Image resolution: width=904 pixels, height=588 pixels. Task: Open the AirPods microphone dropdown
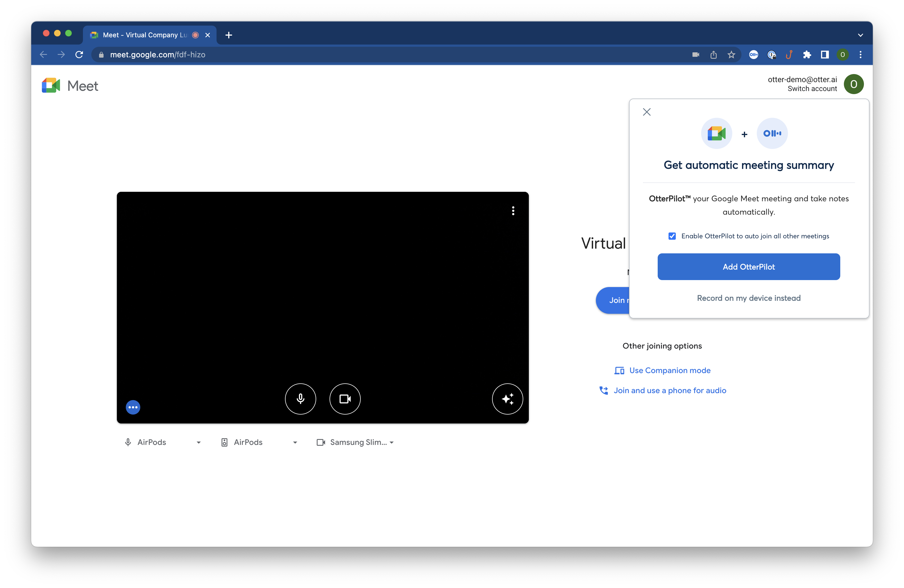198,442
